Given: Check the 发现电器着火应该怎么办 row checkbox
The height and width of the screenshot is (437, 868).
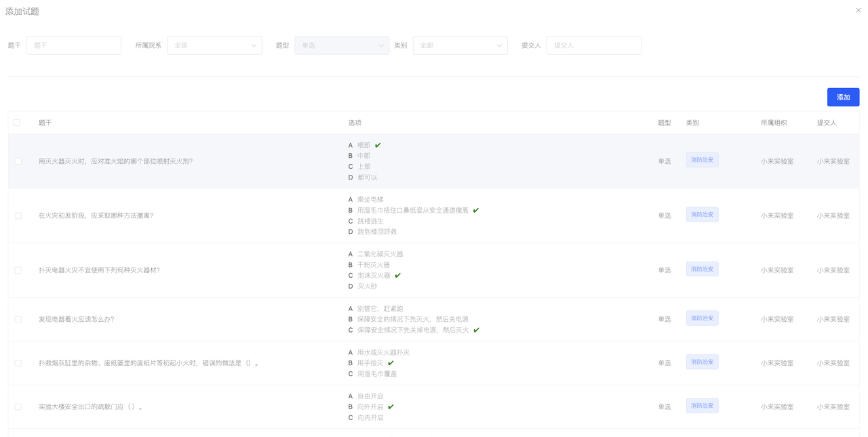Looking at the screenshot, I should 18,319.
